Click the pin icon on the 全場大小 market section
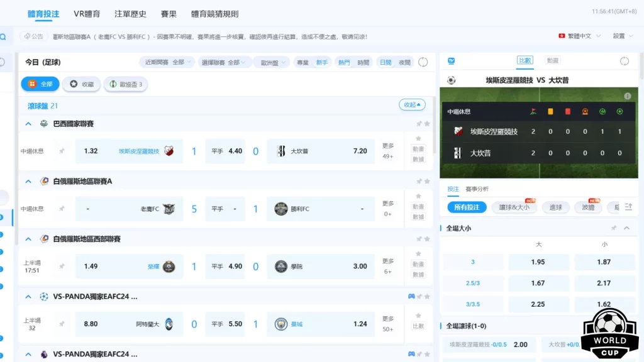The image size is (644, 362). [615, 228]
